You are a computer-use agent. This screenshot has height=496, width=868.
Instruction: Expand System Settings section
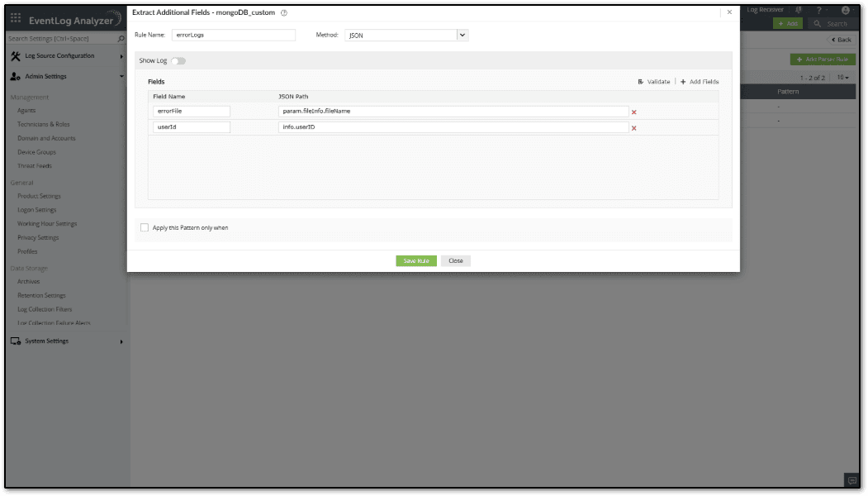[x=121, y=342]
